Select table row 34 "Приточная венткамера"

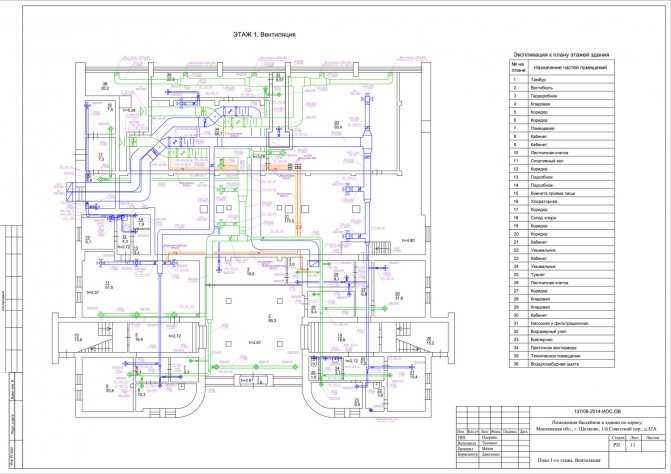pyautogui.click(x=561, y=348)
